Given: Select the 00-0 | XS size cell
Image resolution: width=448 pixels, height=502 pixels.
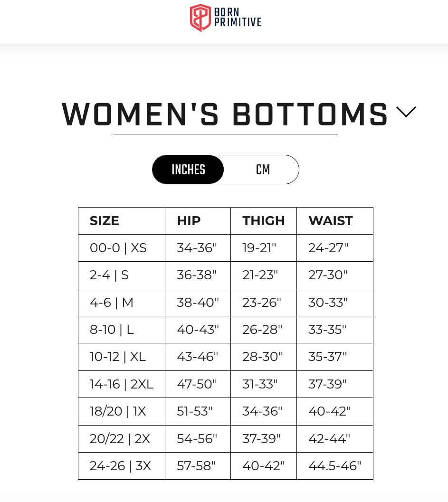Looking at the screenshot, I should pos(118,248).
